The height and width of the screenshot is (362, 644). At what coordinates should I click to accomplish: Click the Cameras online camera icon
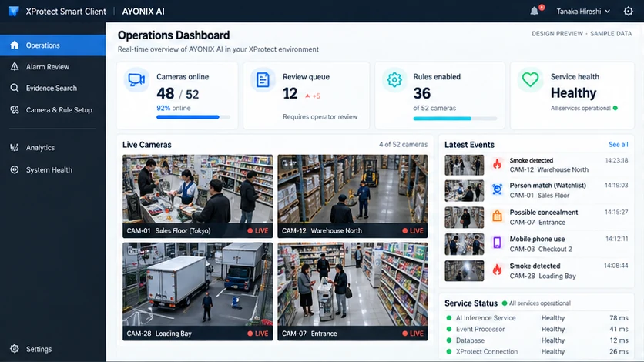(x=136, y=79)
